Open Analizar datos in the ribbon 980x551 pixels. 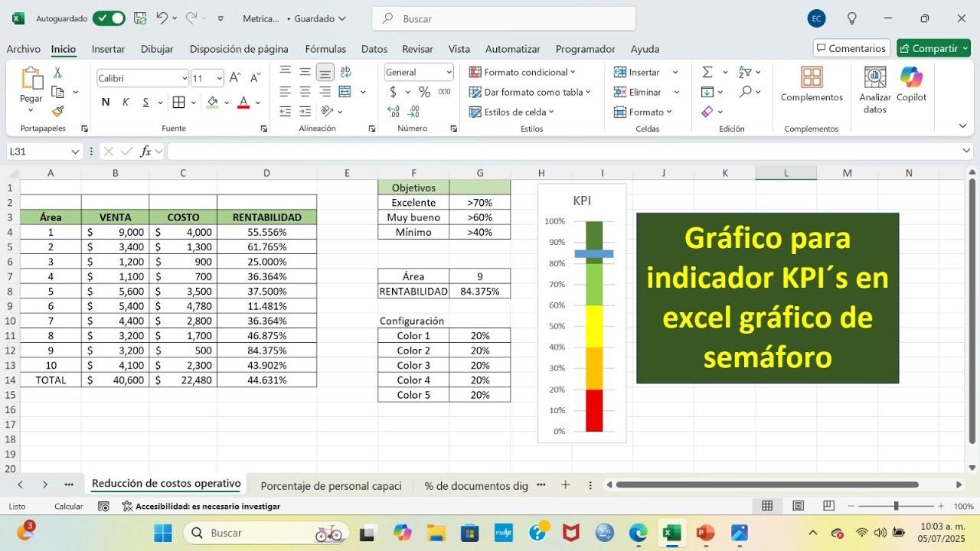click(874, 86)
